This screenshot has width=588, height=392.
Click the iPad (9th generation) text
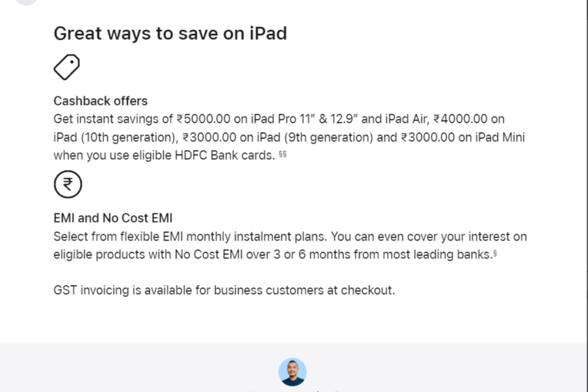[315, 137]
